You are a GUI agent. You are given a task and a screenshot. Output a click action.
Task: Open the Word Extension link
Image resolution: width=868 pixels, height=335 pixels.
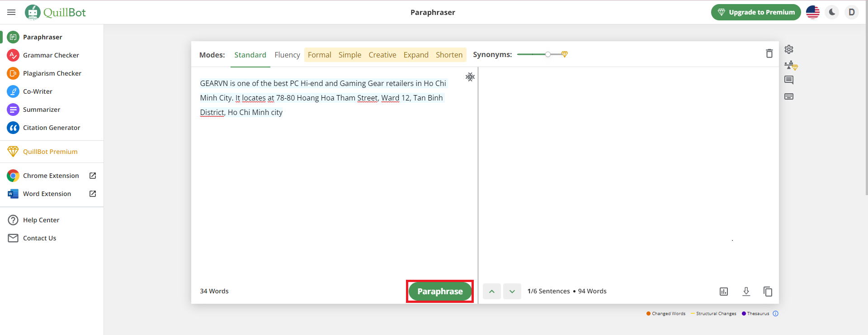[52, 194]
